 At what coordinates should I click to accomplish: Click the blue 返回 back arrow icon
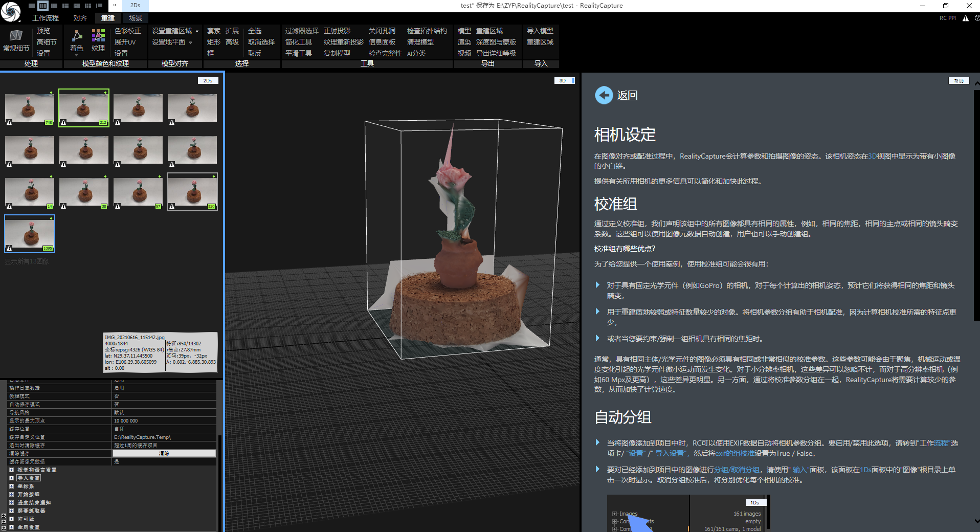[604, 95]
